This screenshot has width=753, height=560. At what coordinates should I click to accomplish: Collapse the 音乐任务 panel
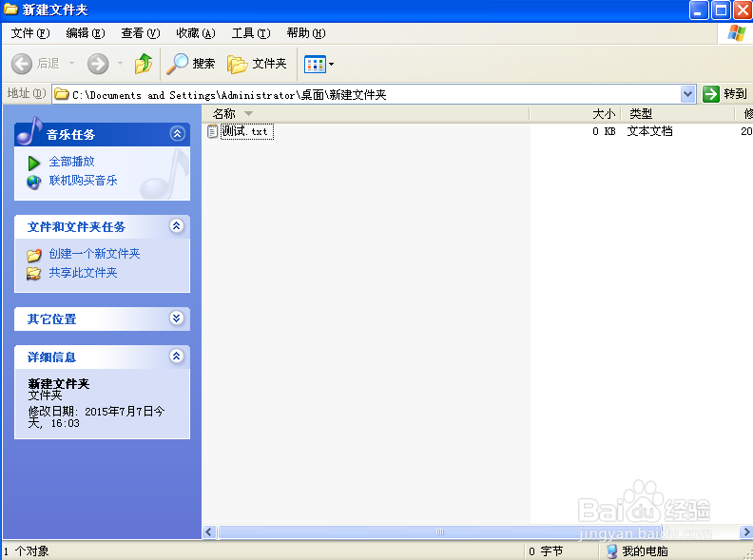[x=177, y=133]
